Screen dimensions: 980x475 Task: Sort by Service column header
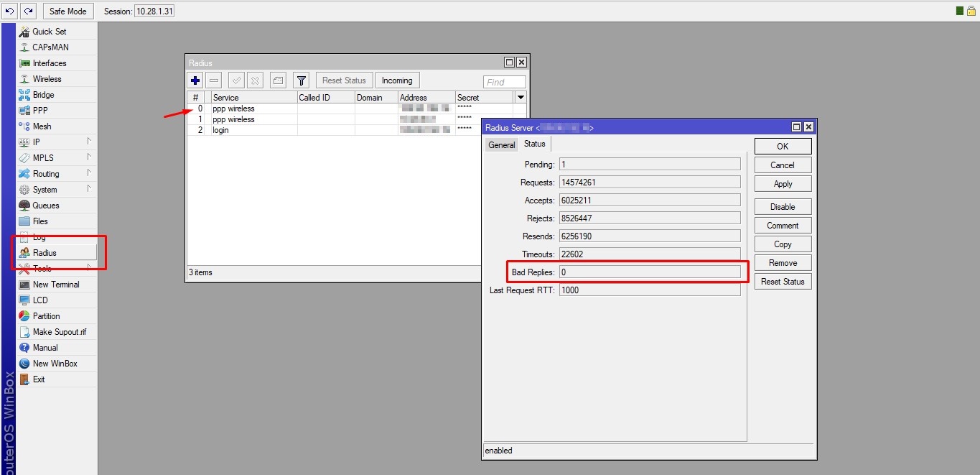click(x=253, y=98)
